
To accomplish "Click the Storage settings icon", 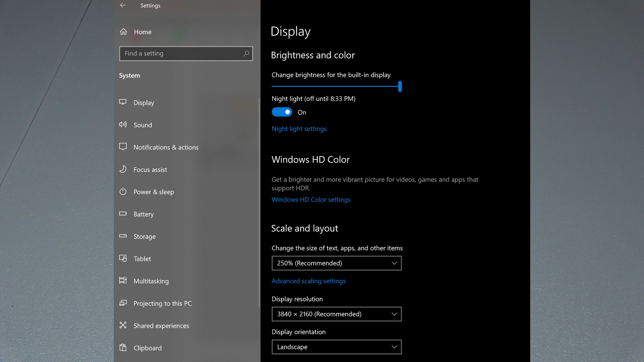I will coord(123,236).
